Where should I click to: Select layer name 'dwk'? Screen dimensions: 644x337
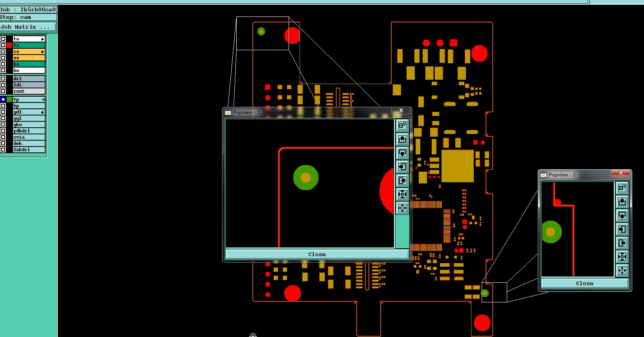point(29,143)
